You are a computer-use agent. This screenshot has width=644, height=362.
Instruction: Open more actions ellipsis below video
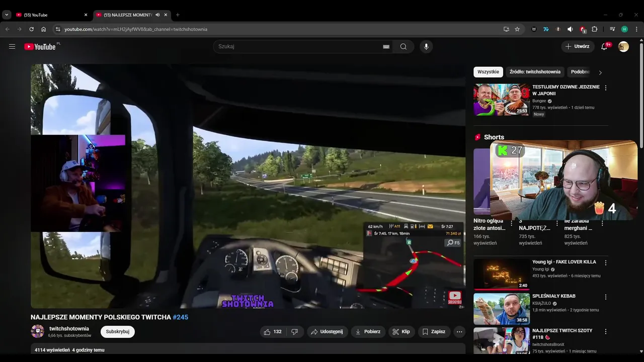(x=459, y=332)
